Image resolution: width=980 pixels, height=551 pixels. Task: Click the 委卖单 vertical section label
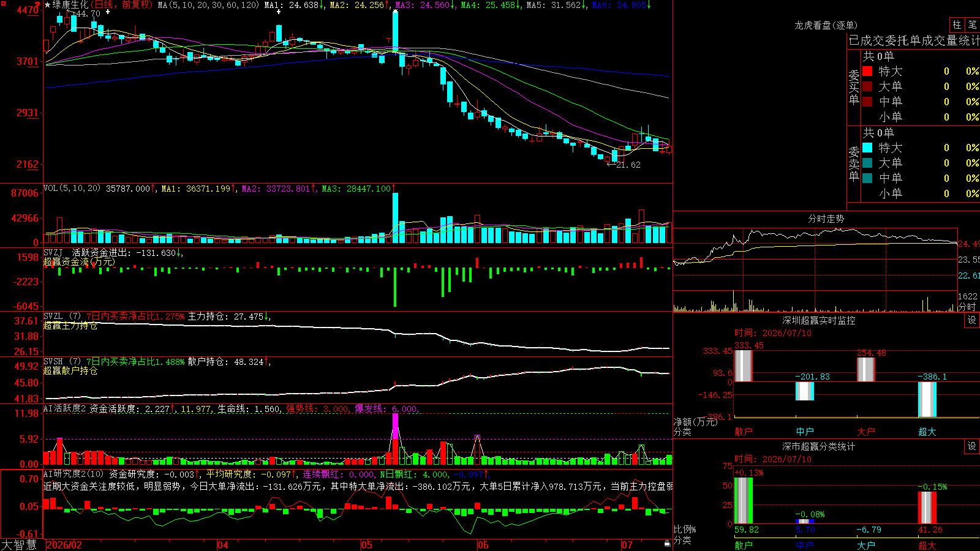click(854, 163)
